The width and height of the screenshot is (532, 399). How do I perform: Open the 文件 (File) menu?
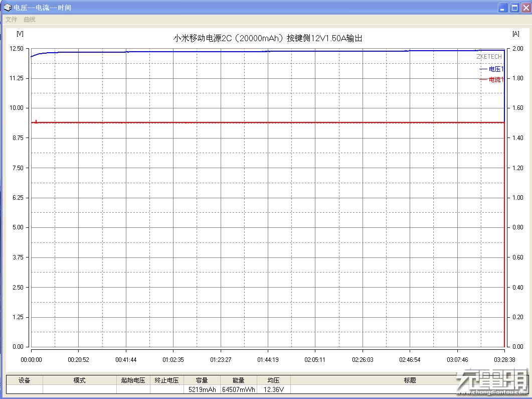(x=11, y=20)
